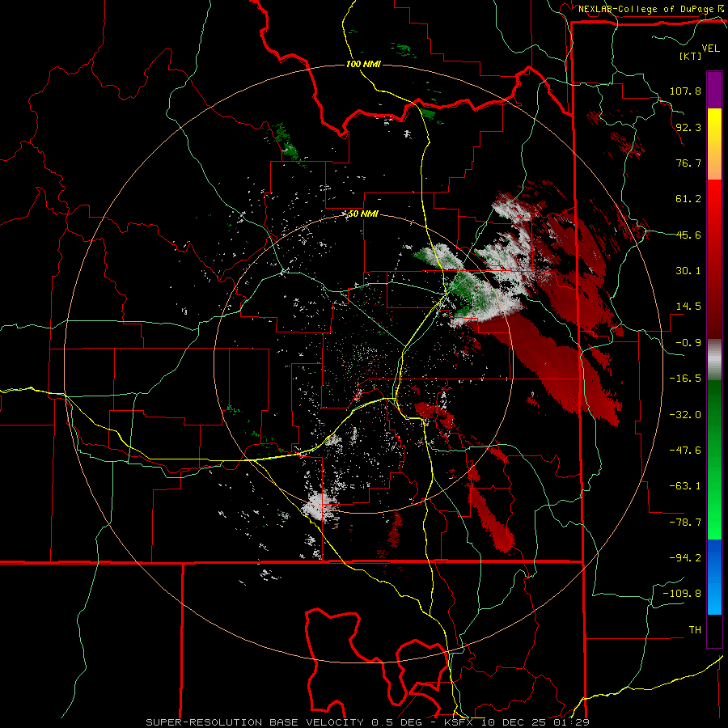This screenshot has width=728, height=728.
Task: Pick the 30.1 scale label
Action: [688, 271]
